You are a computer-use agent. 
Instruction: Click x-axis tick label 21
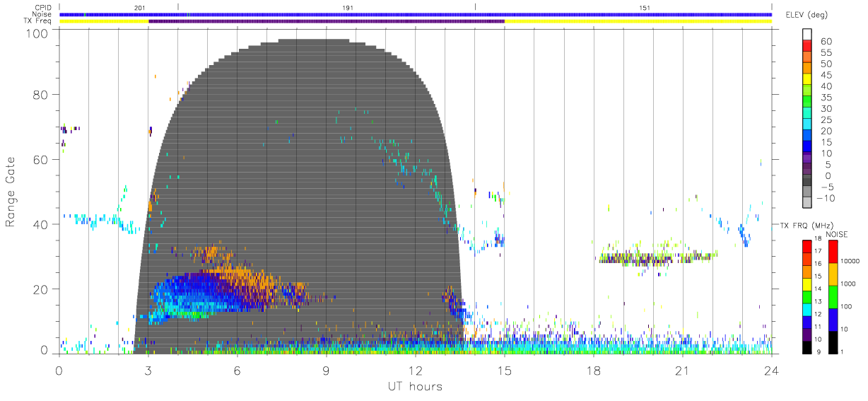pos(682,370)
